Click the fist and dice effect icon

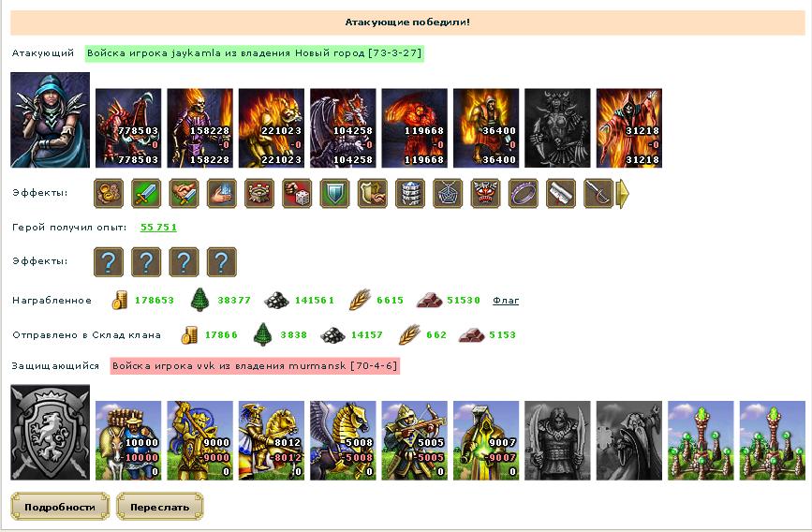click(x=297, y=193)
